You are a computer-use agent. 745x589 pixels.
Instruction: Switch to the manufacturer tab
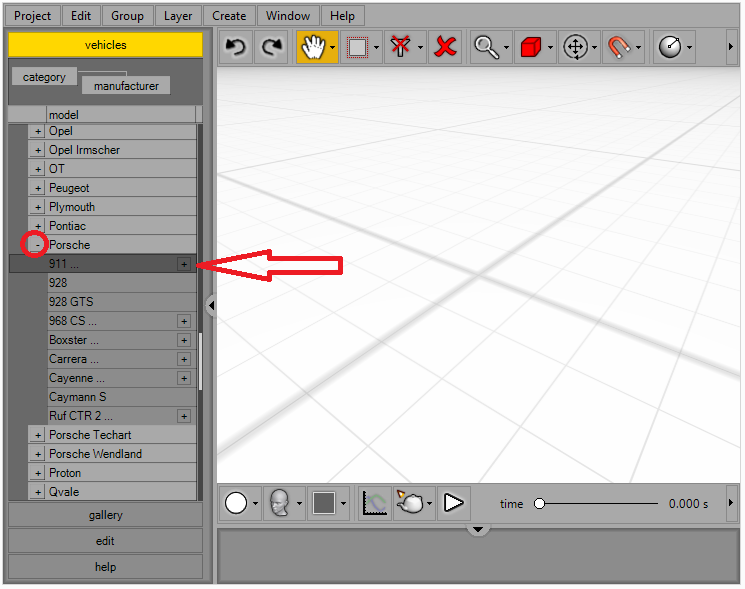pos(126,86)
